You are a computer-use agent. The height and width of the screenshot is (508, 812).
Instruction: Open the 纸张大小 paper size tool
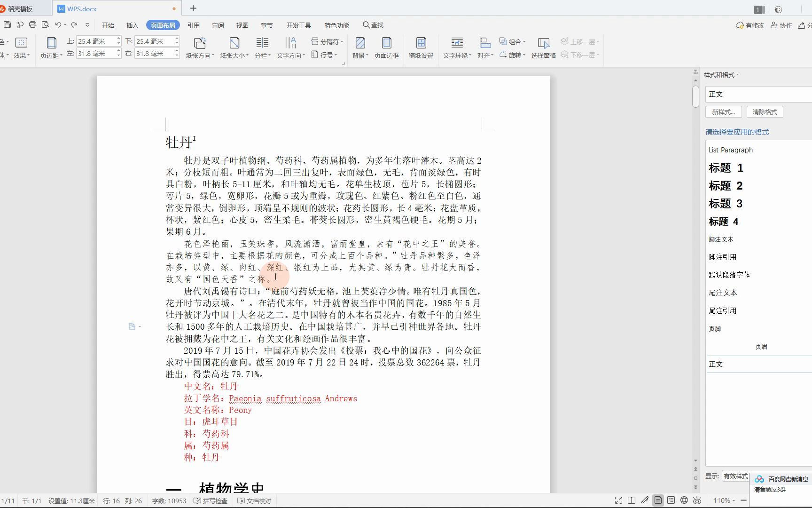tap(234, 48)
